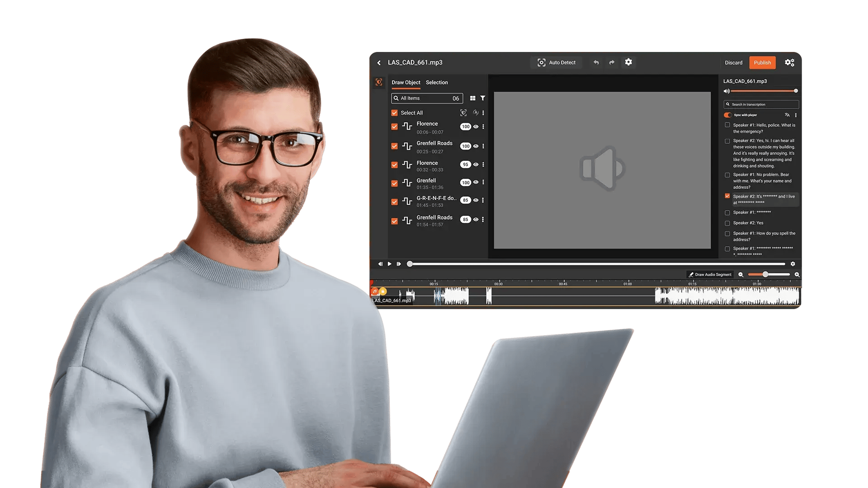The image size is (868, 488).
Task: Click the filter funnel icon
Action: (x=483, y=98)
